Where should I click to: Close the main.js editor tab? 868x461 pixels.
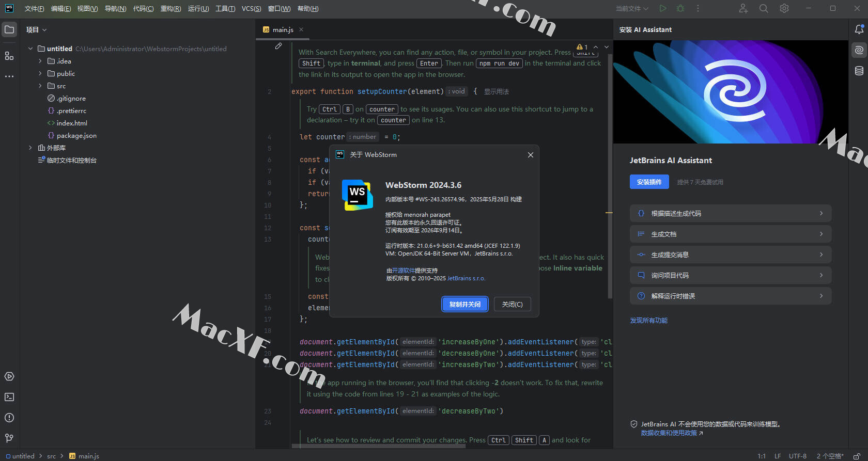click(301, 29)
